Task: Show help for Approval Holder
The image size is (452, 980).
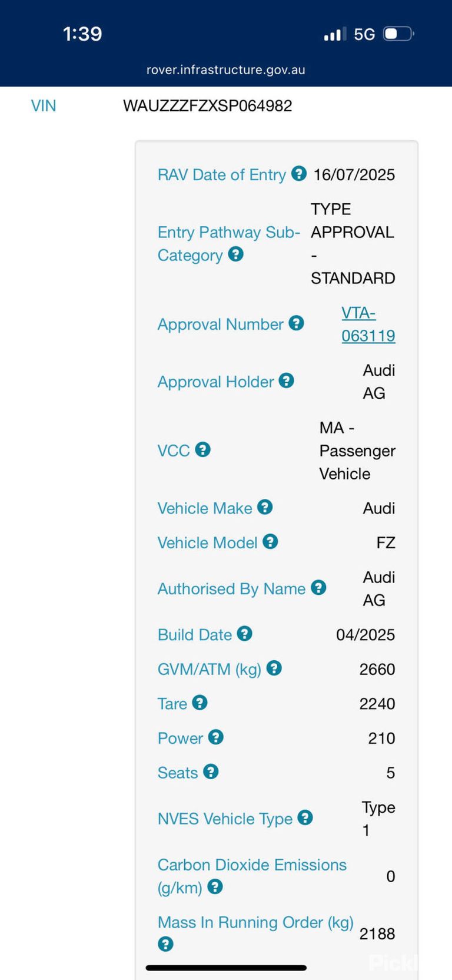Action: (286, 380)
